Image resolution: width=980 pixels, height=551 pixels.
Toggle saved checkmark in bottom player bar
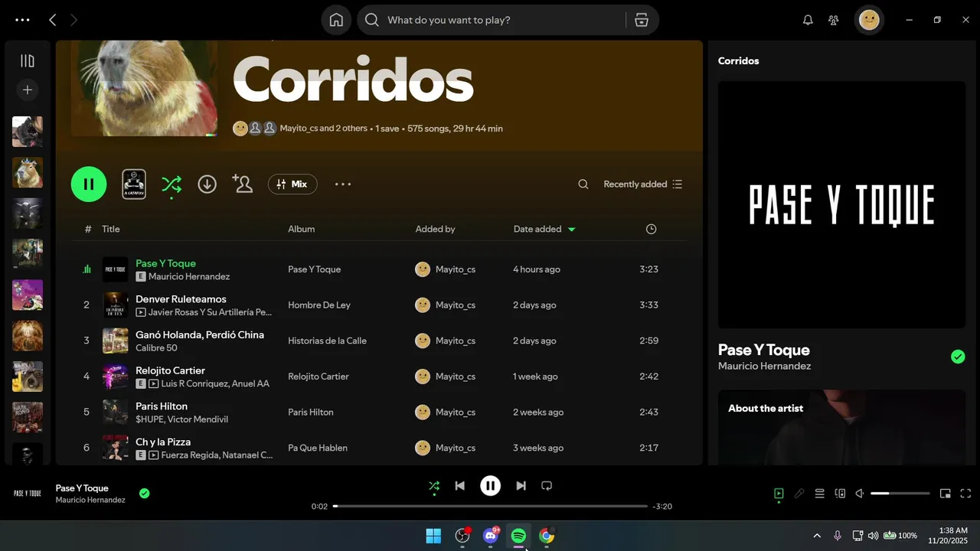coord(144,494)
